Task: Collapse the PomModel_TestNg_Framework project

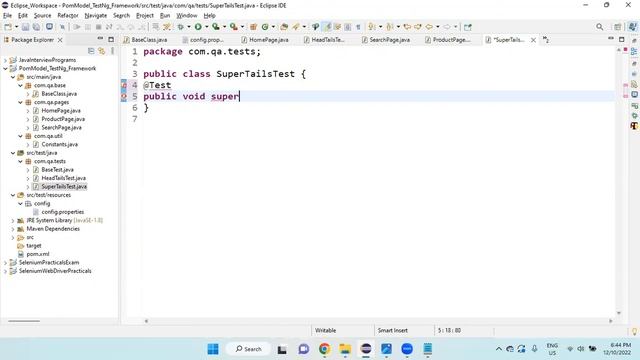Action: click(6, 69)
